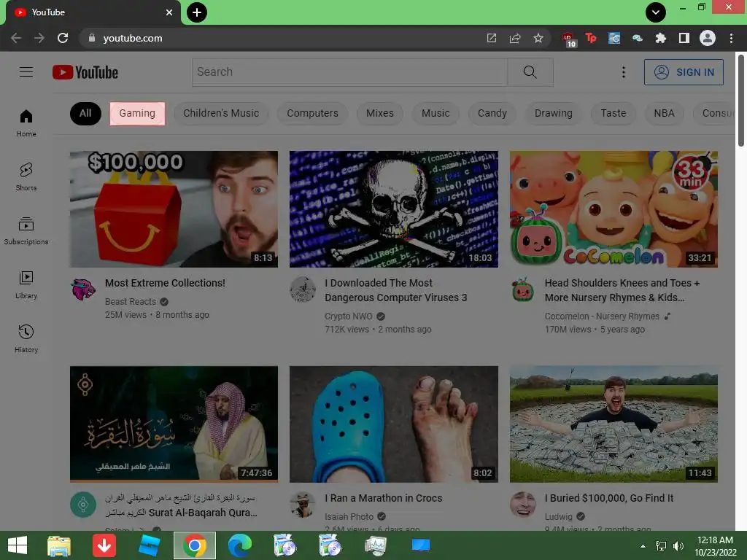Open new tab with plus button

tap(197, 12)
